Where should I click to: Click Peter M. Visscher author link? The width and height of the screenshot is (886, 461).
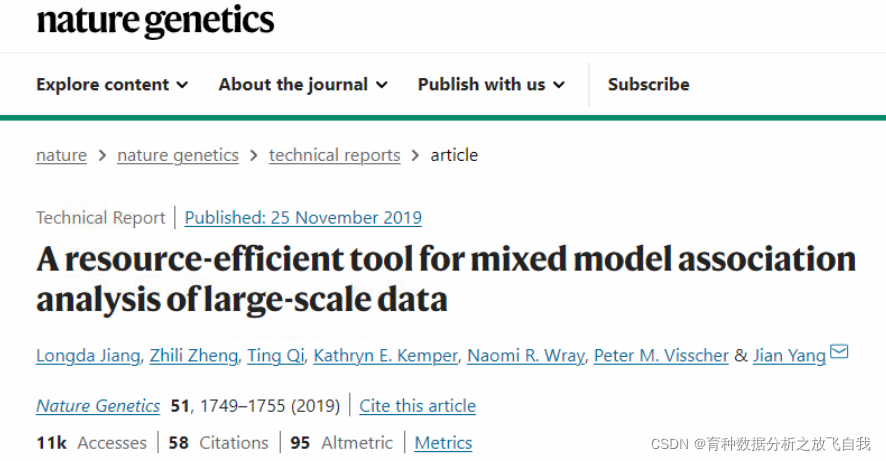(x=661, y=355)
